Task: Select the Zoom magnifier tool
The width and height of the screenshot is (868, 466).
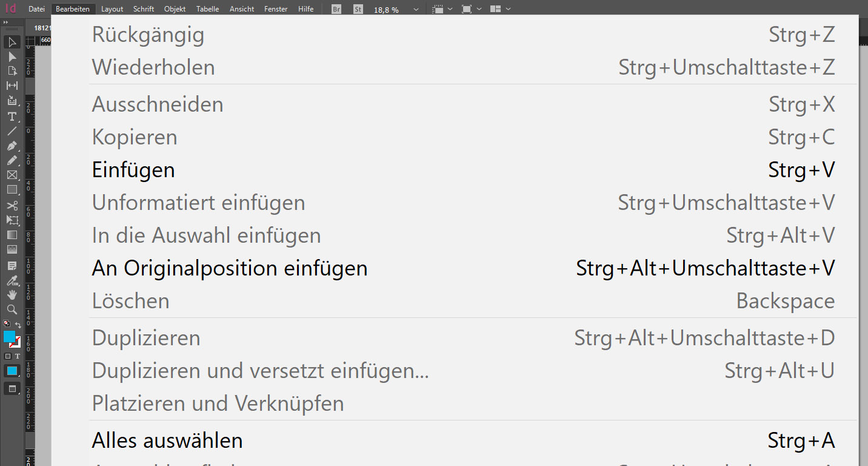Action: [12, 309]
